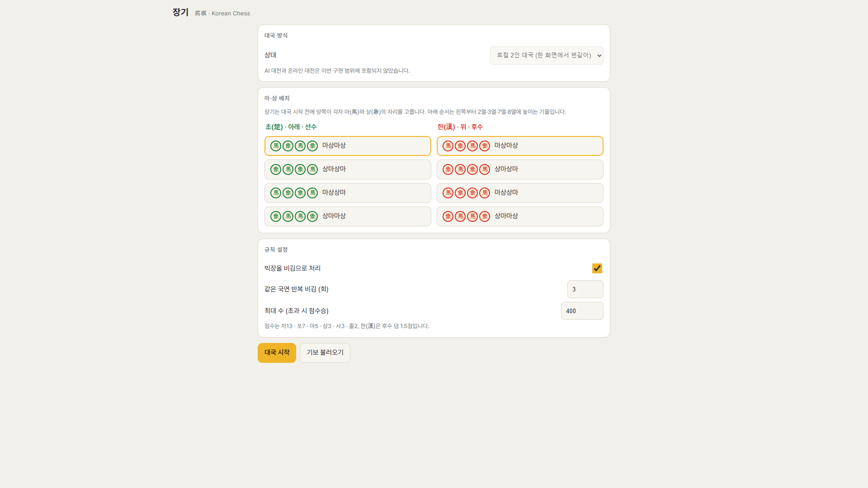Select Han's 상마상마 piece arrangement
The width and height of the screenshot is (868, 488).
click(x=520, y=169)
